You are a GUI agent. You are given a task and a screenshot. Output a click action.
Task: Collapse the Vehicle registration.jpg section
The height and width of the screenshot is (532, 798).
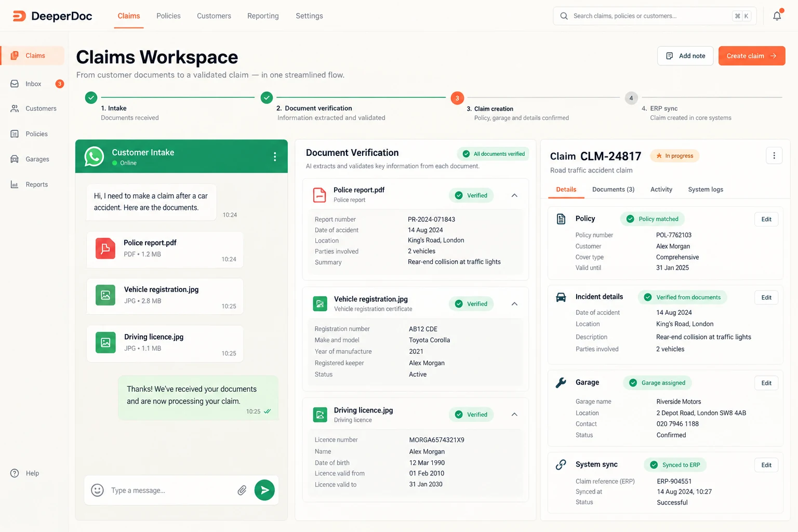tap(514, 304)
